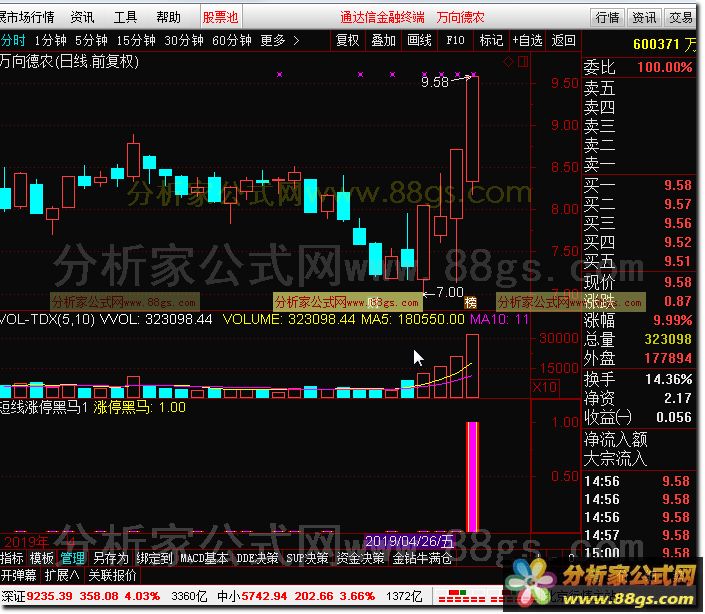Switch to the 分时 intraday view
The image size is (705, 614).
(13, 40)
